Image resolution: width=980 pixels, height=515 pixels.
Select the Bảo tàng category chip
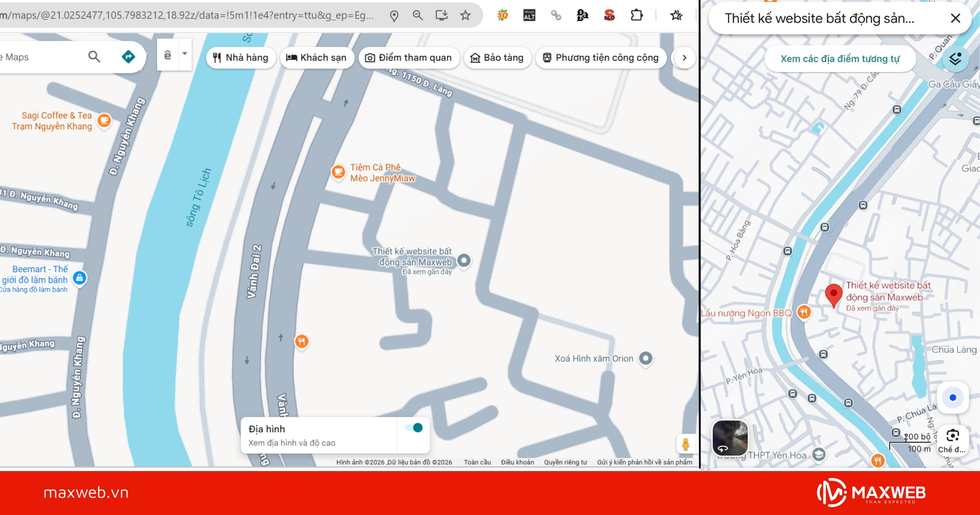tap(497, 58)
